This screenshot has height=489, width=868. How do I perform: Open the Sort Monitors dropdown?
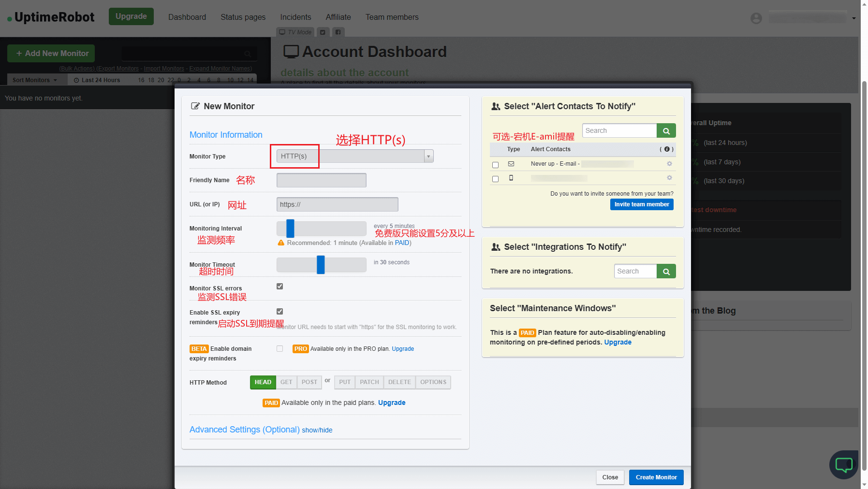(x=35, y=80)
